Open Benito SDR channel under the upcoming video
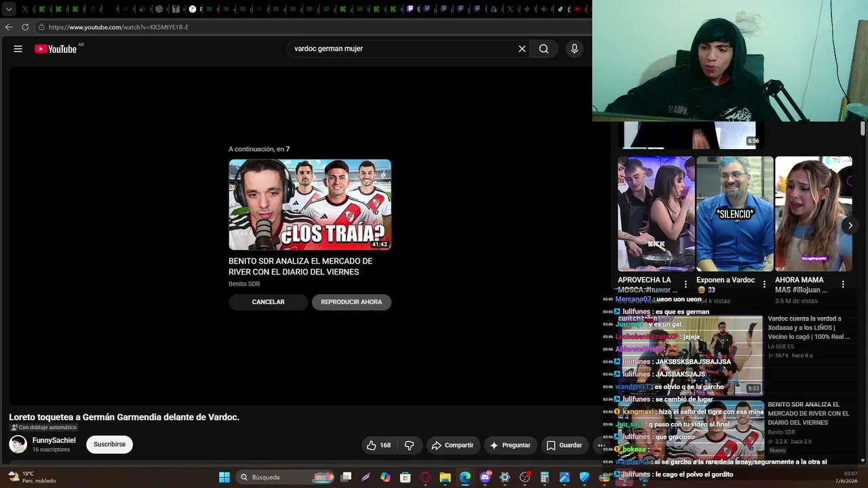Image resolution: width=868 pixels, height=488 pixels. coord(244,284)
